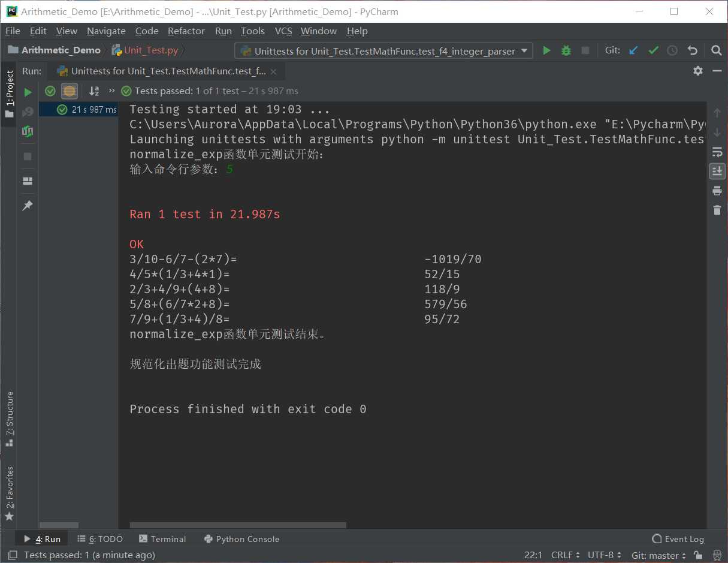Select the 21 s 987 ms test result row

pos(79,110)
